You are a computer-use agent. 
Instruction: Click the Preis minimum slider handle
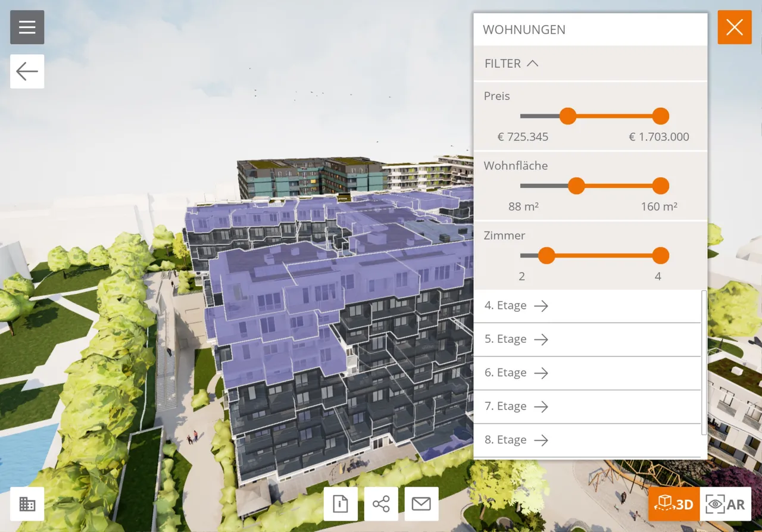[x=568, y=116]
